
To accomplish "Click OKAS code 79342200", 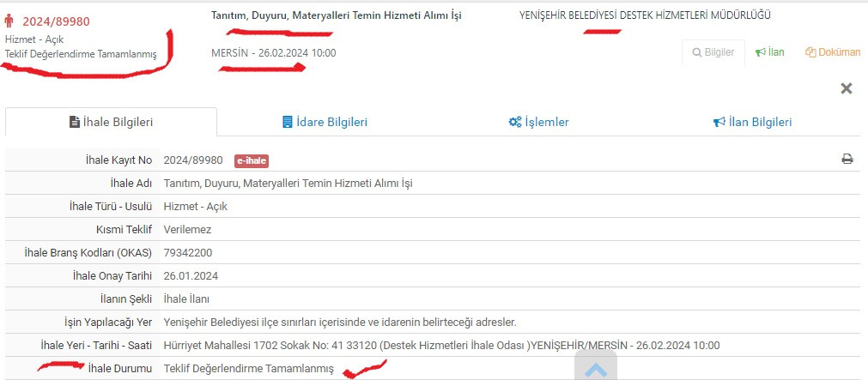I will (x=188, y=253).
